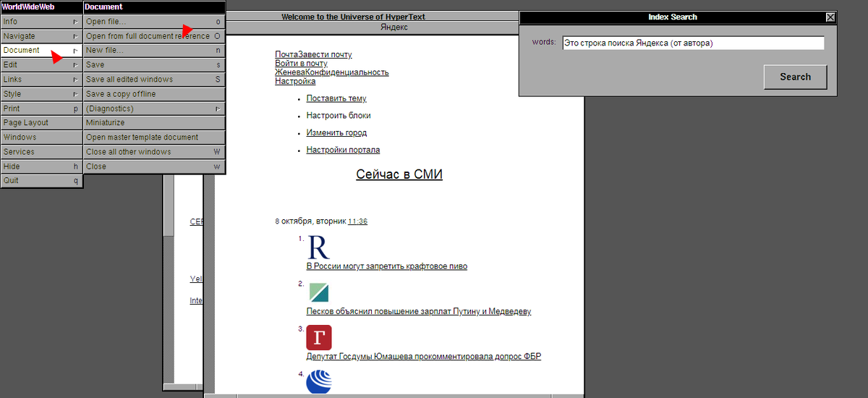Click the blue globe news source logo
The image size is (868, 398).
pos(319,382)
